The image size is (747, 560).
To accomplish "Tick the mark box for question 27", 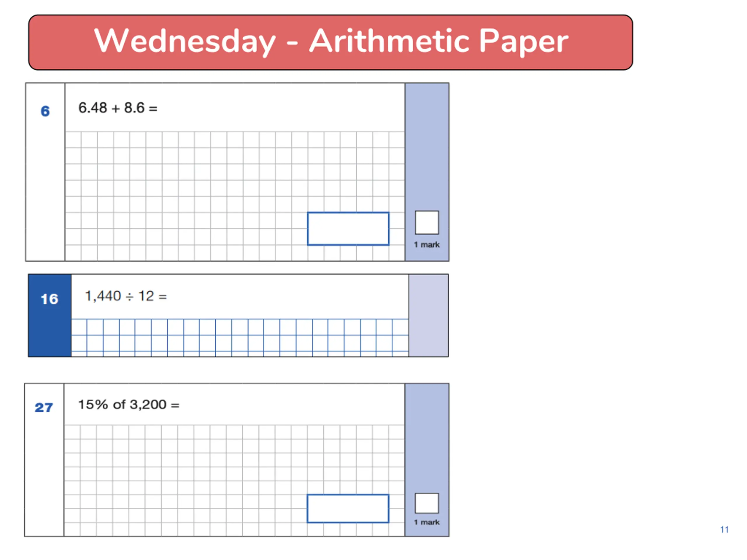I will point(427,503).
